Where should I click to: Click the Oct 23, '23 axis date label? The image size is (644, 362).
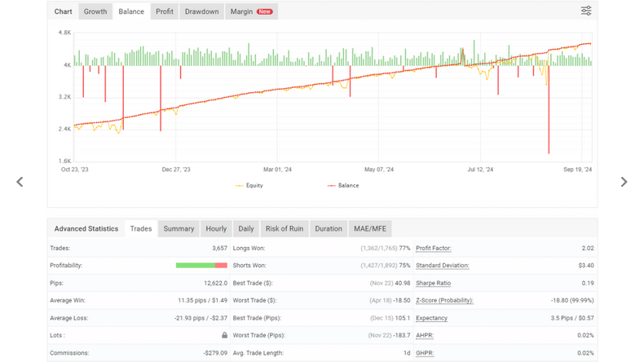(x=75, y=170)
